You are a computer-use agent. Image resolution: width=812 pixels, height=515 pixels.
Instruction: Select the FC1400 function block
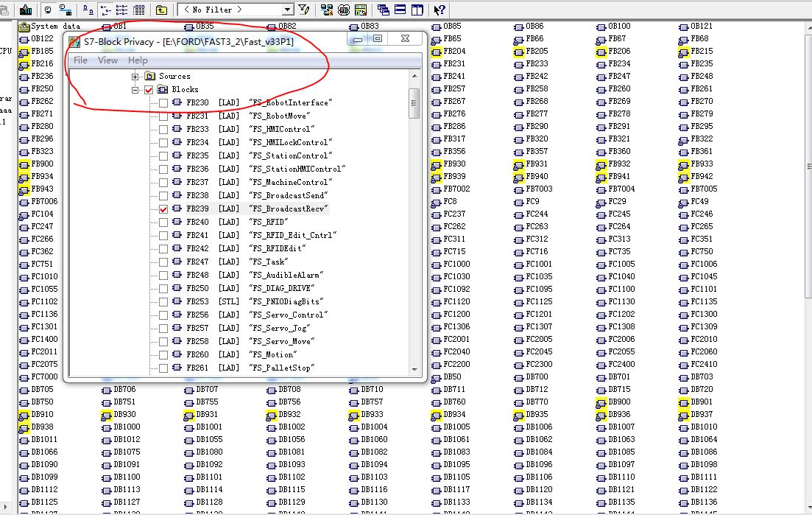pyautogui.click(x=38, y=340)
